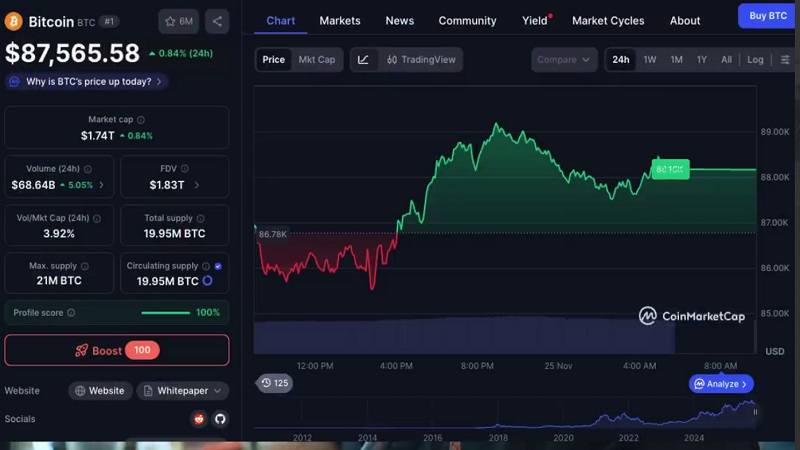Click the red Boost button
The width and height of the screenshot is (800, 450).
117,351
